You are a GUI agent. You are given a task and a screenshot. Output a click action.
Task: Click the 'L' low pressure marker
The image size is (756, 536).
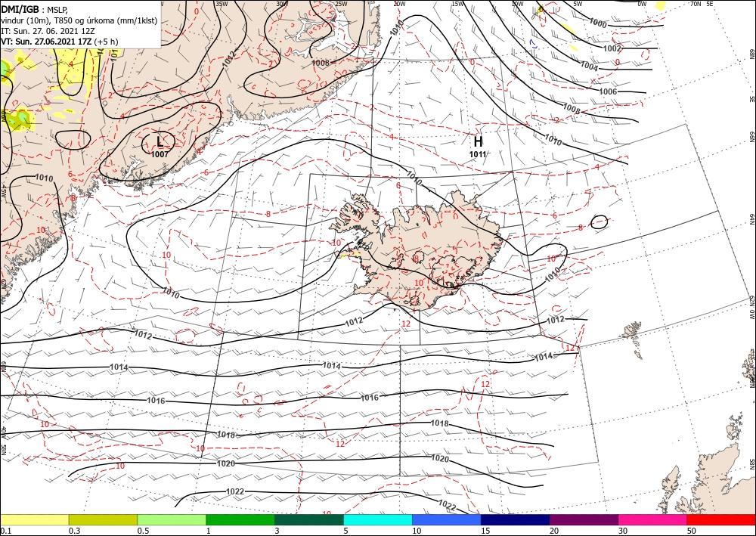point(160,141)
